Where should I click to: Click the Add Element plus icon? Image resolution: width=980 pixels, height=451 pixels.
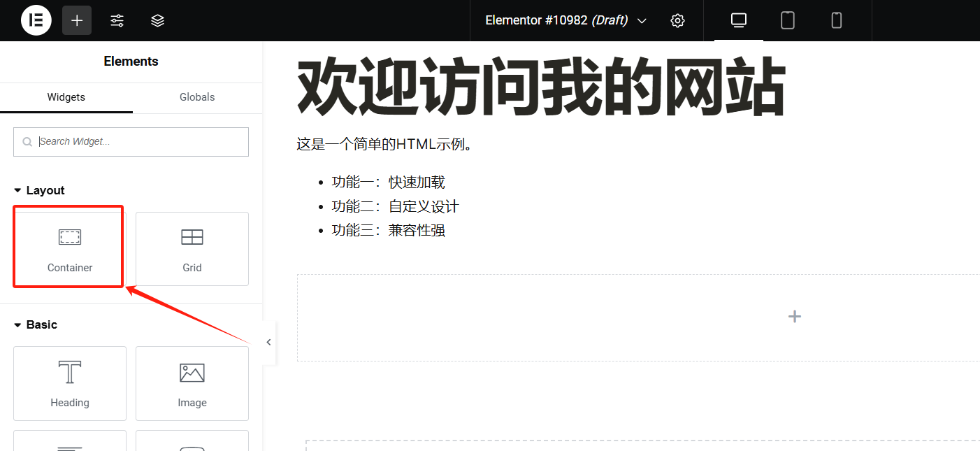pyautogui.click(x=76, y=20)
